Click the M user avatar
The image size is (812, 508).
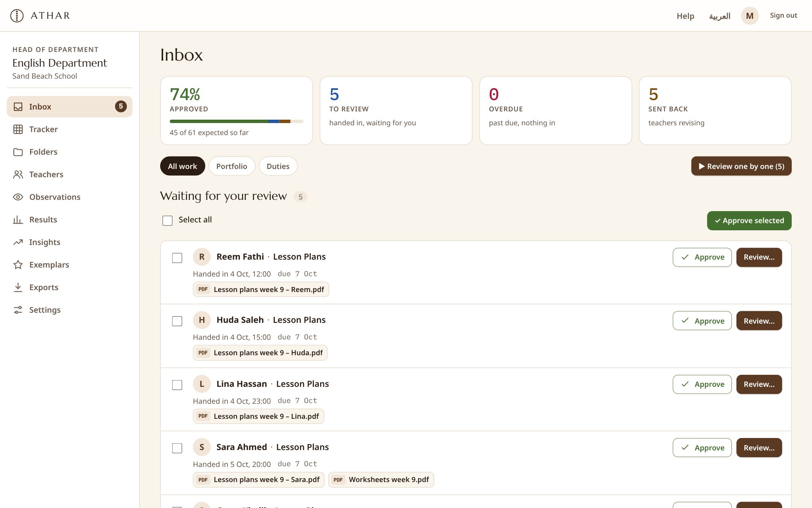tap(750, 16)
